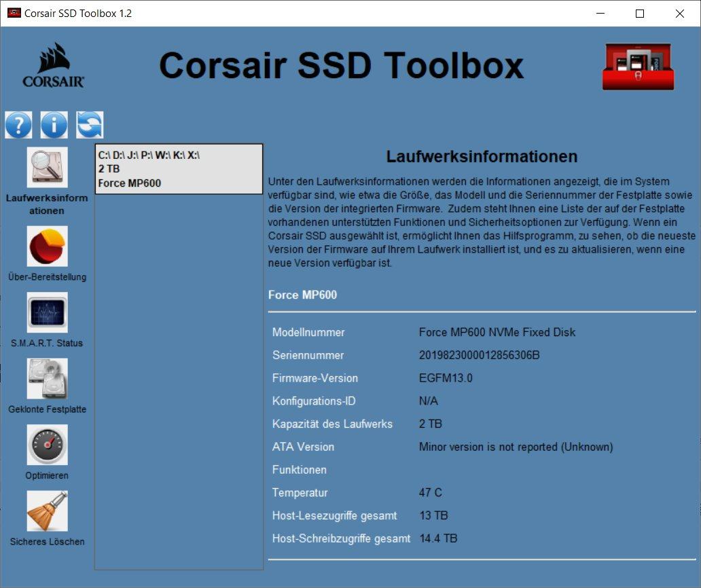
Task: Click the capacity value 2 TB in details
Action: [x=431, y=424]
